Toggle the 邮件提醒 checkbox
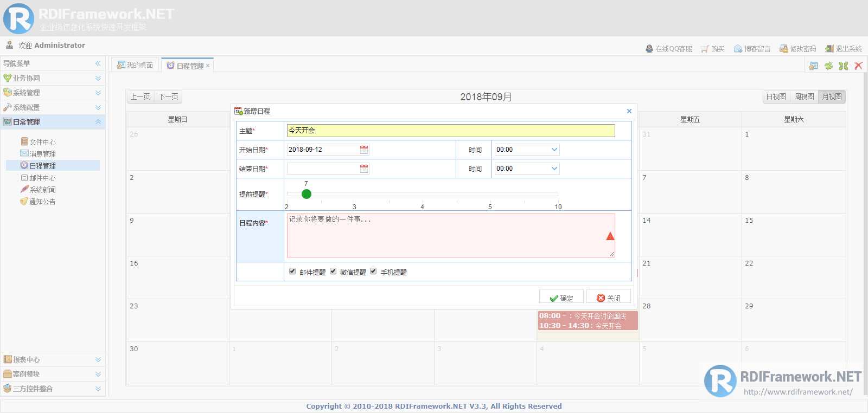868x413 pixels. point(292,271)
